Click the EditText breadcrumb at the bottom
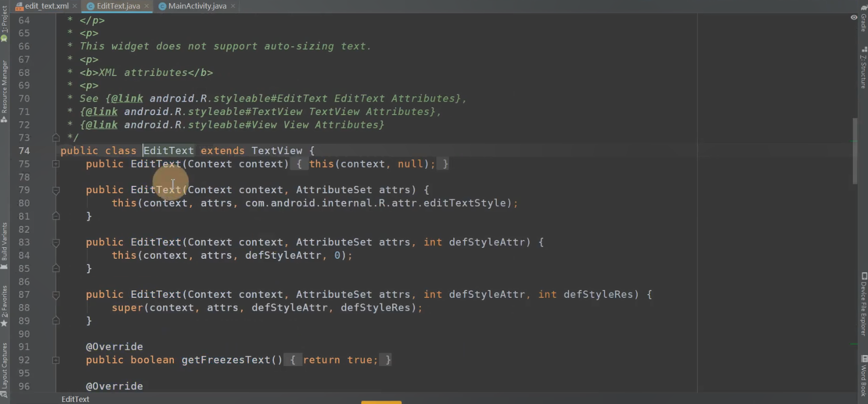 [x=76, y=399]
